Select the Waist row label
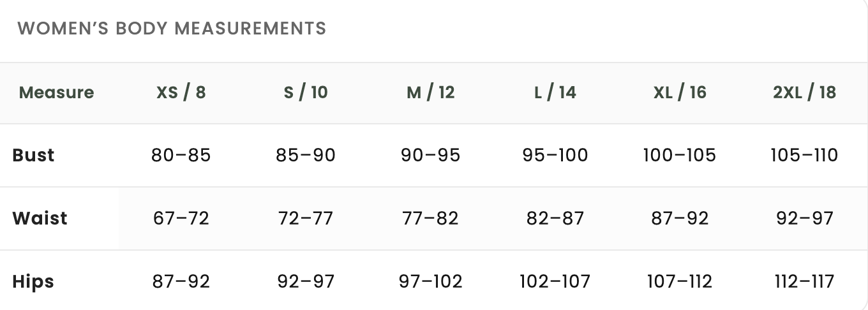868x310 pixels. [40, 218]
